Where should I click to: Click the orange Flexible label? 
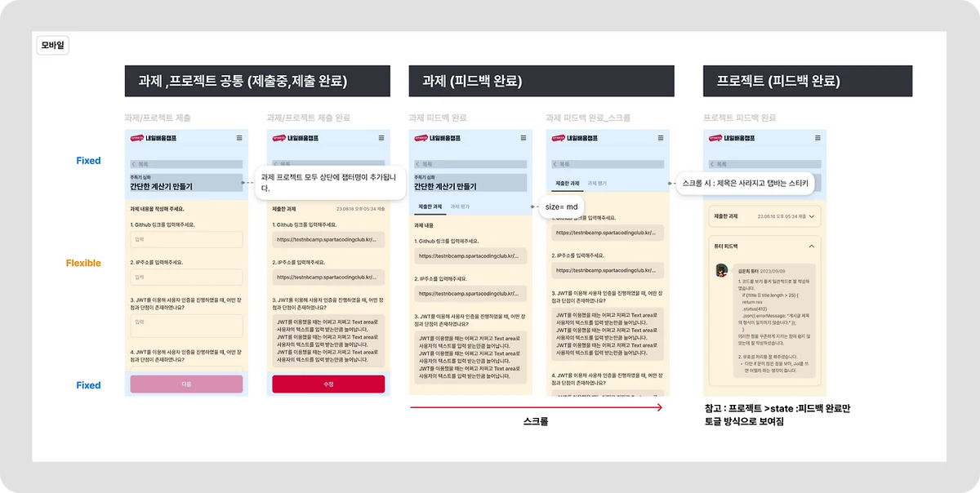[83, 263]
